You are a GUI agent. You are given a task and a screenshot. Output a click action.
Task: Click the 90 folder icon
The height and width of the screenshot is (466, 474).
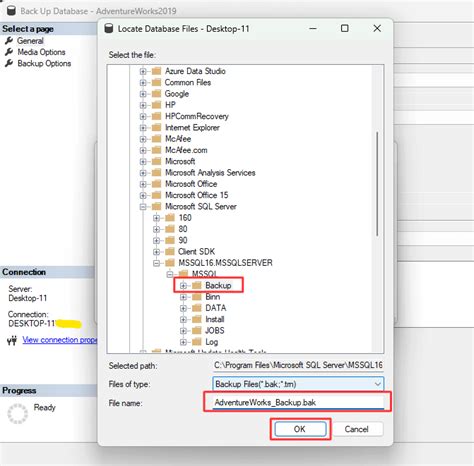[x=170, y=240]
